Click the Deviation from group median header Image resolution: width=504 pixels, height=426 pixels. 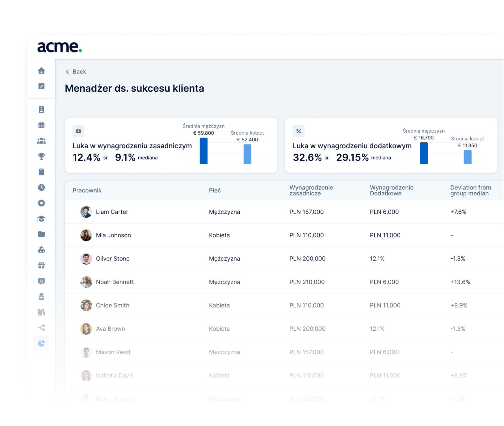pos(470,190)
